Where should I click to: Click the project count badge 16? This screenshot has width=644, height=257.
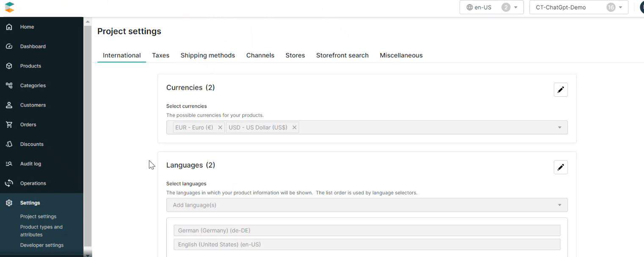coord(611,7)
